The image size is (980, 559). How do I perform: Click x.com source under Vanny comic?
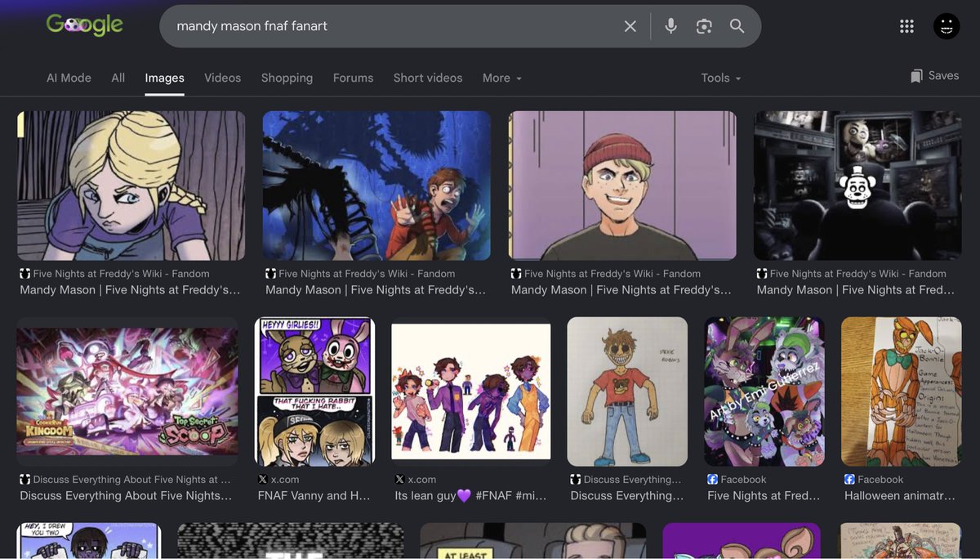(x=278, y=480)
